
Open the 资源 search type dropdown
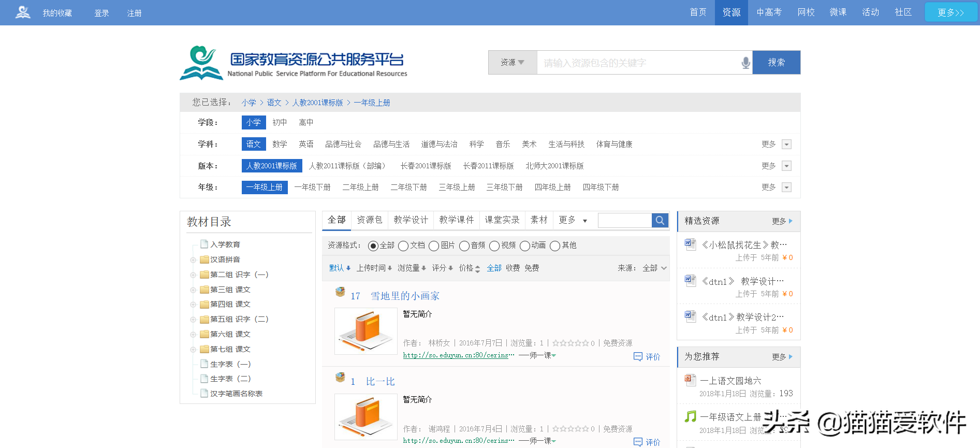[x=513, y=63]
